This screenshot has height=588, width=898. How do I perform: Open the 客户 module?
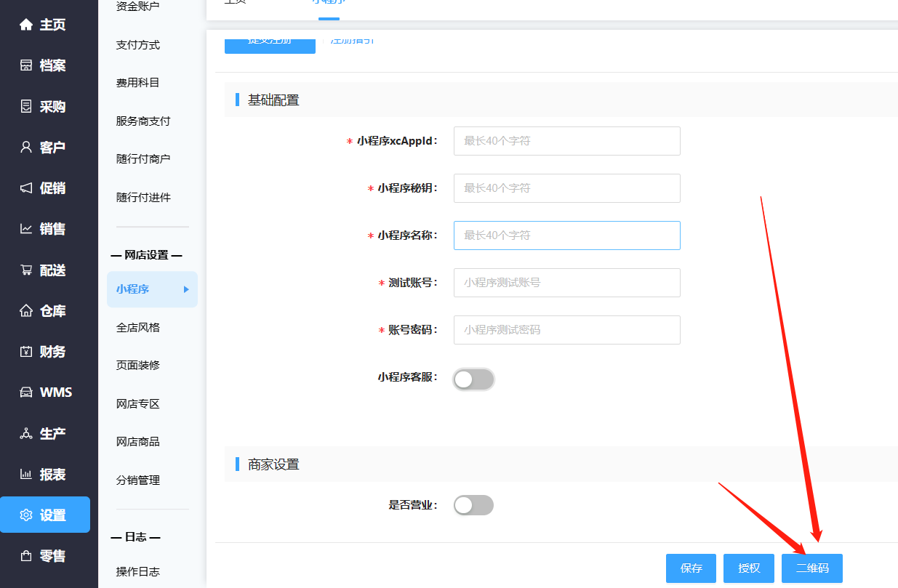(x=43, y=148)
